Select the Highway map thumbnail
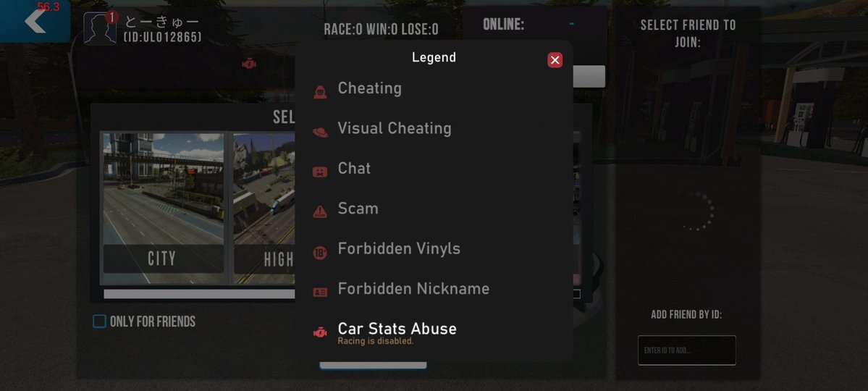Viewport: 868px width, 391px height. click(x=264, y=209)
